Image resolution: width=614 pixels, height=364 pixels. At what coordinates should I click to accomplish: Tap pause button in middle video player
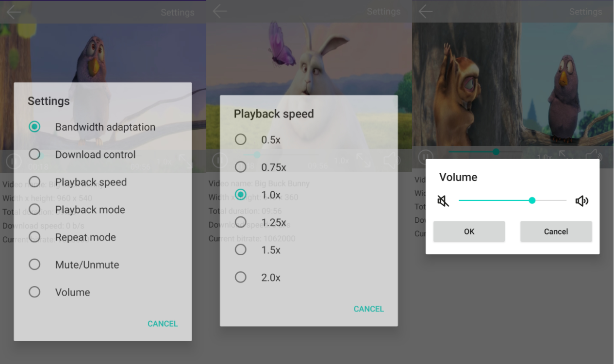(220, 160)
